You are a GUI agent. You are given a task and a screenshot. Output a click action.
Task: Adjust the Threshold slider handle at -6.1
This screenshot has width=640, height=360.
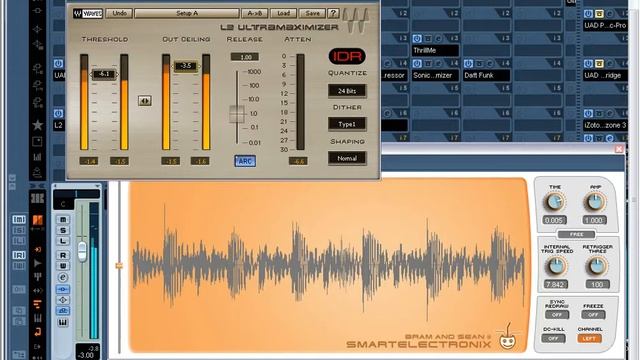coord(104,74)
